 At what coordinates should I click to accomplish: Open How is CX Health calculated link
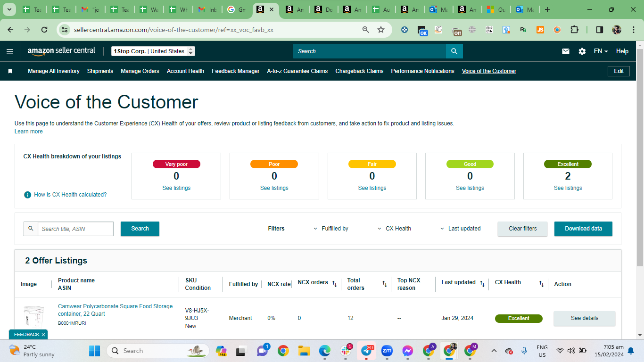[x=70, y=195]
